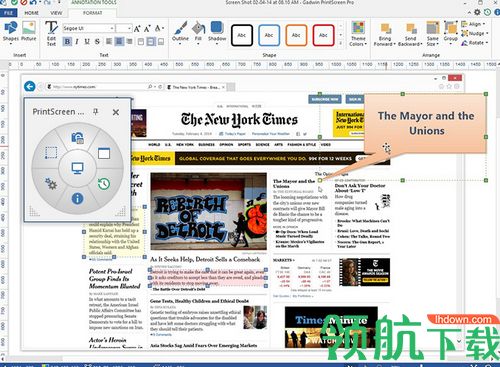Viewport: 500px width, 367px height.
Task: Insert a Picture from the ribbon
Action: point(29,32)
